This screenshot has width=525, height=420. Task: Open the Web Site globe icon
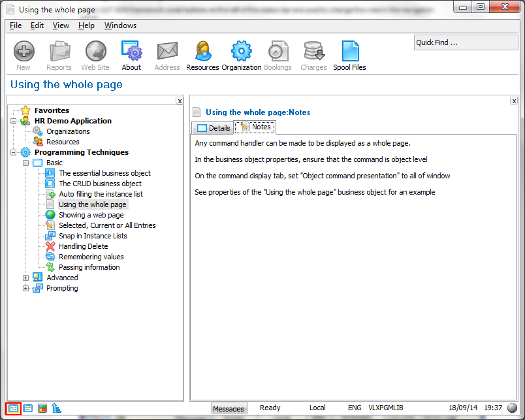96,52
